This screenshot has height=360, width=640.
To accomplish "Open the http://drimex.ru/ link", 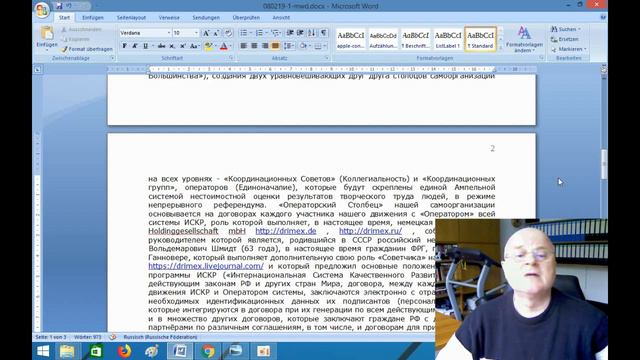I will click(370, 231).
